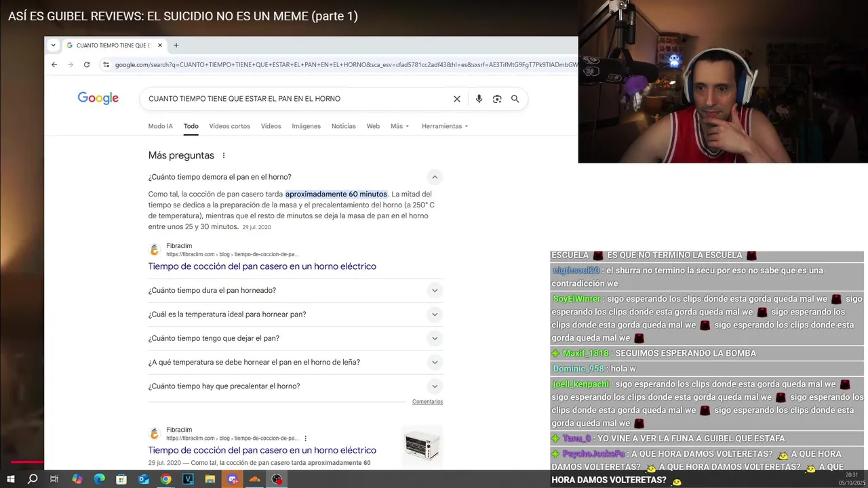
Task: Open Google Lens image search icon
Action: [x=497, y=99]
